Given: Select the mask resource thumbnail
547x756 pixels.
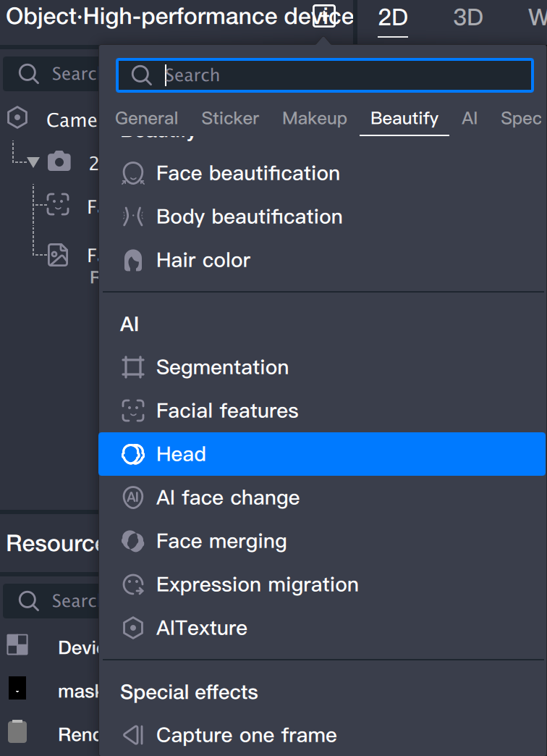Looking at the screenshot, I should (17, 689).
